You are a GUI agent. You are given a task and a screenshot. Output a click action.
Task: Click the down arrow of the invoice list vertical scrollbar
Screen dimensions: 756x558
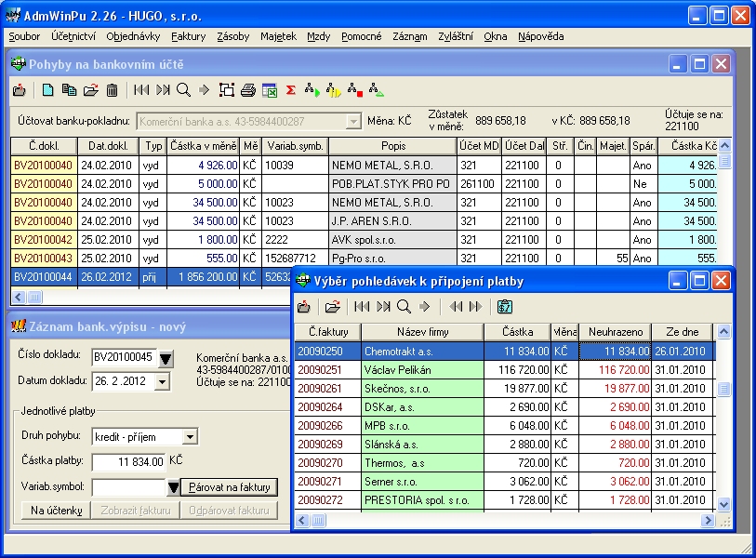point(723,504)
